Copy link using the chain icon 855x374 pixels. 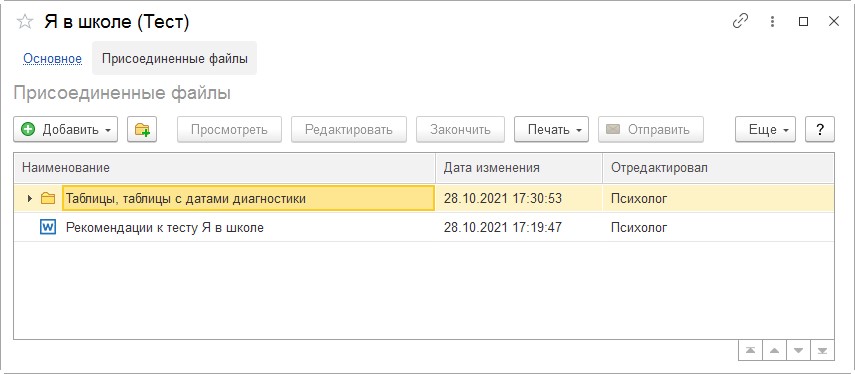pyautogui.click(x=740, y=21)
